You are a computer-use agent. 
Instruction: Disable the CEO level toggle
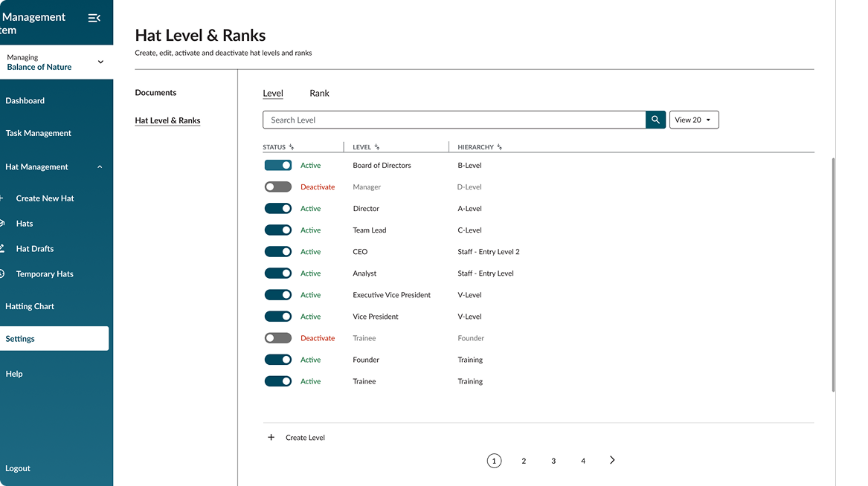click(278, 252)
